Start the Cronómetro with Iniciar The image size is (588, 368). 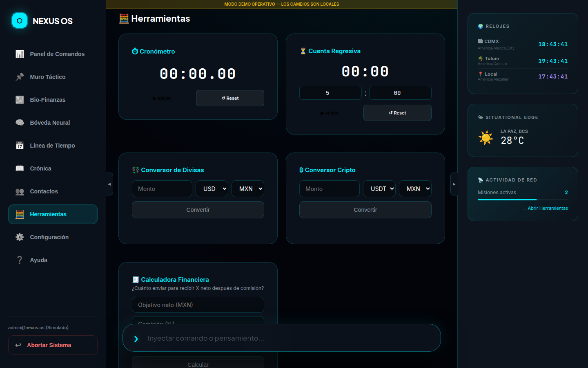[x=162, y=98]
